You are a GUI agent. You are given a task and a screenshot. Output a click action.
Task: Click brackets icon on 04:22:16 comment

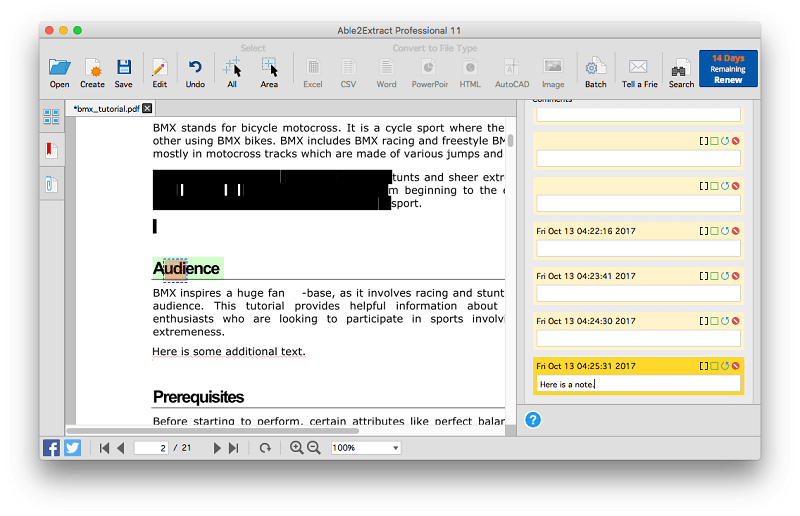(704, 231)
